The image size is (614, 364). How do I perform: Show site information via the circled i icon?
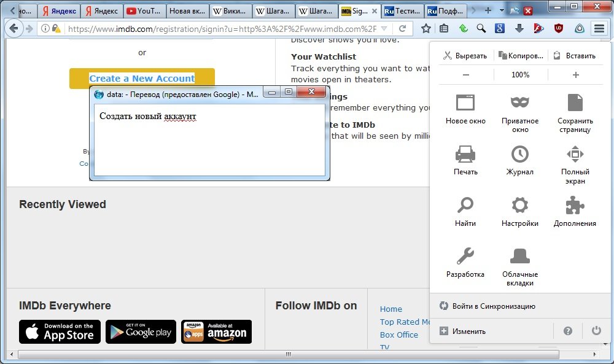pos(45,28)
